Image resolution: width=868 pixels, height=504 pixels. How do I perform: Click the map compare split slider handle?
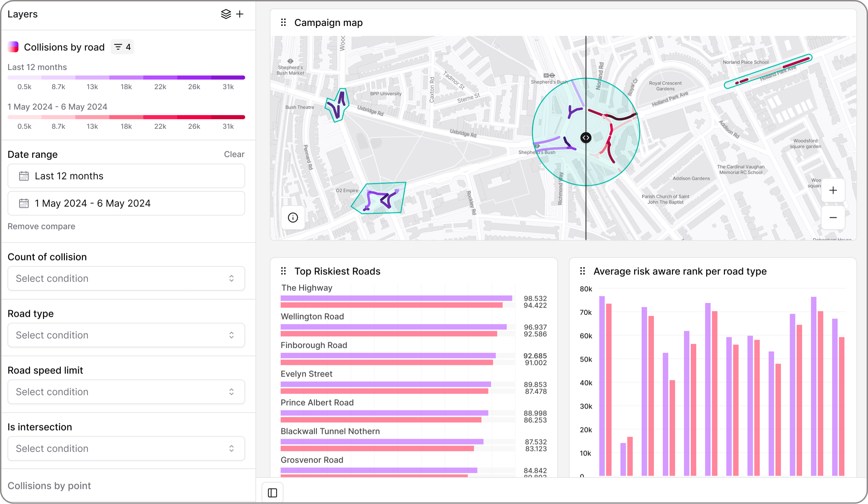[x=586, y=138]
